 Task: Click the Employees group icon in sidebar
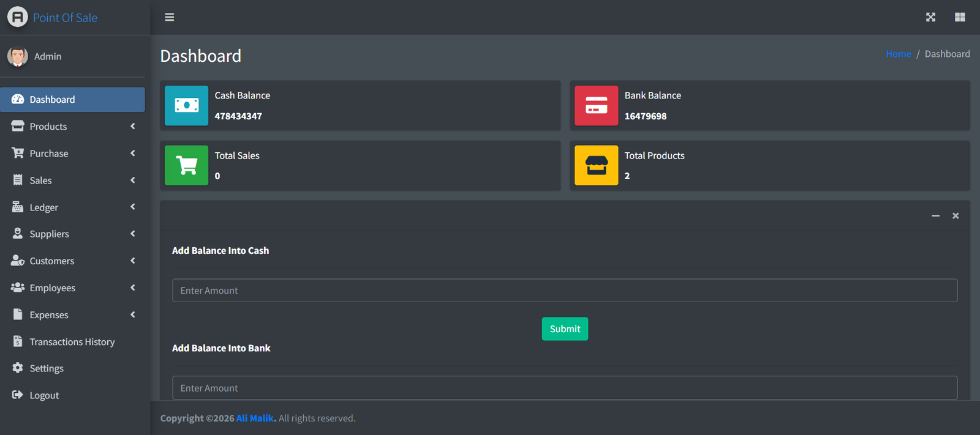coord(18,288)
